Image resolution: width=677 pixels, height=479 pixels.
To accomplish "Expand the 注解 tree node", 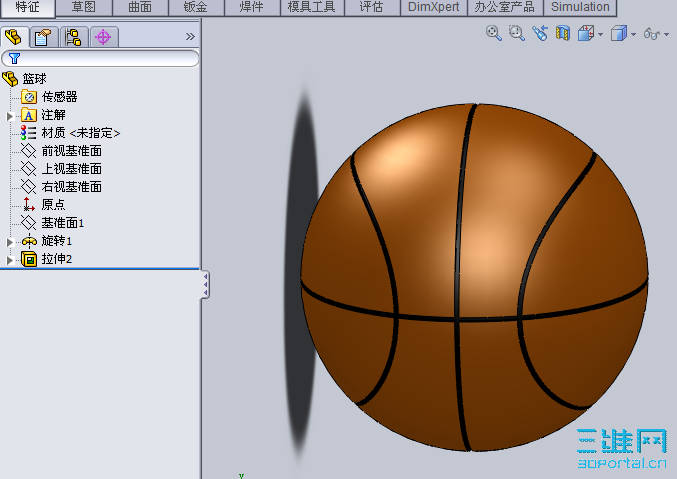I will tap(9, 116).
